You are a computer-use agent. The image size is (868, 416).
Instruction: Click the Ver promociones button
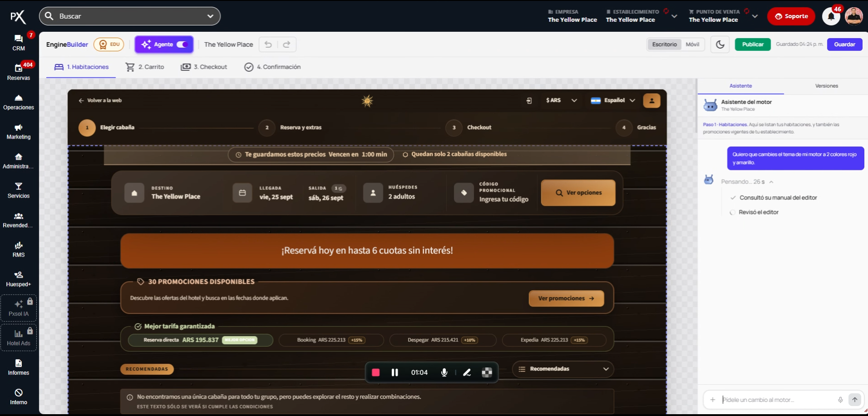(566, 298)
